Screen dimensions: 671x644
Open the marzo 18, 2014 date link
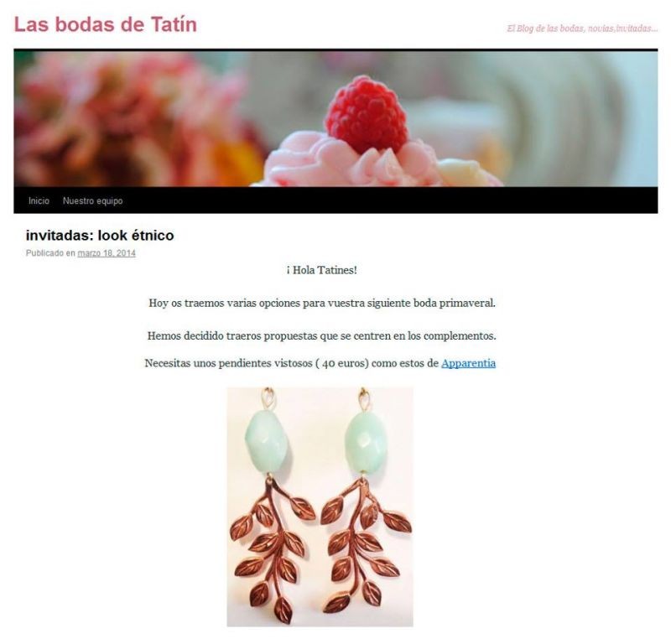pyautogui.click(x=107, y=253)
